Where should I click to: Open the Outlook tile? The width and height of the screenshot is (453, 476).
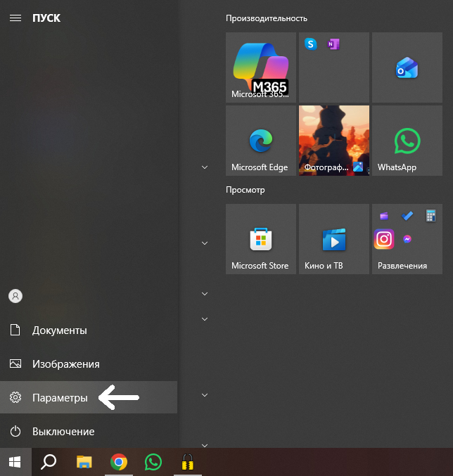[407, 67]
